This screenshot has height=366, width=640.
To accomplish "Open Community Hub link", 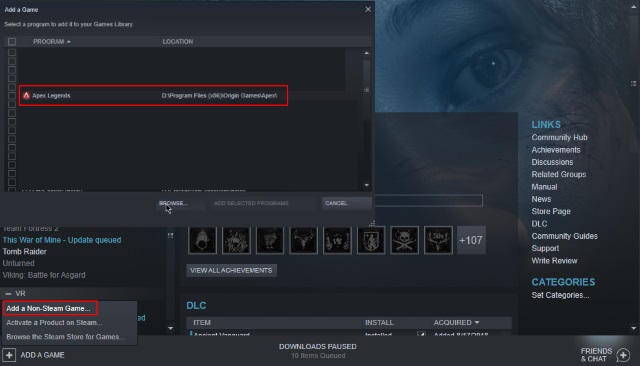I will point(559,138).
